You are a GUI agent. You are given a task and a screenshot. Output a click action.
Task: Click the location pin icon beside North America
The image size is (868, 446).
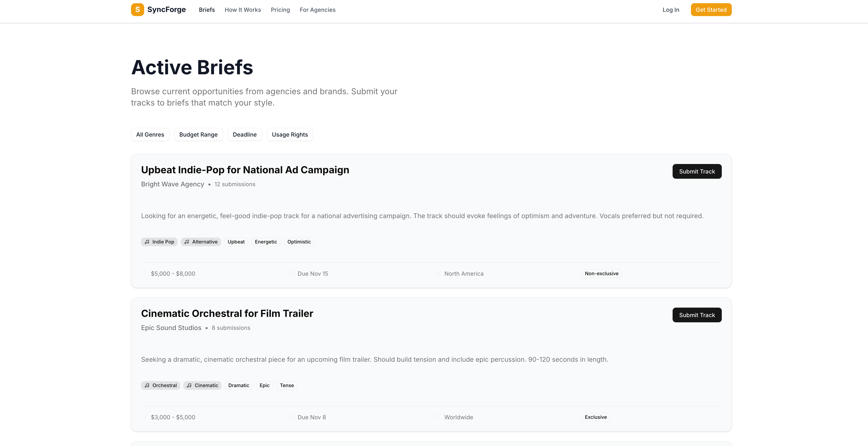438,274
